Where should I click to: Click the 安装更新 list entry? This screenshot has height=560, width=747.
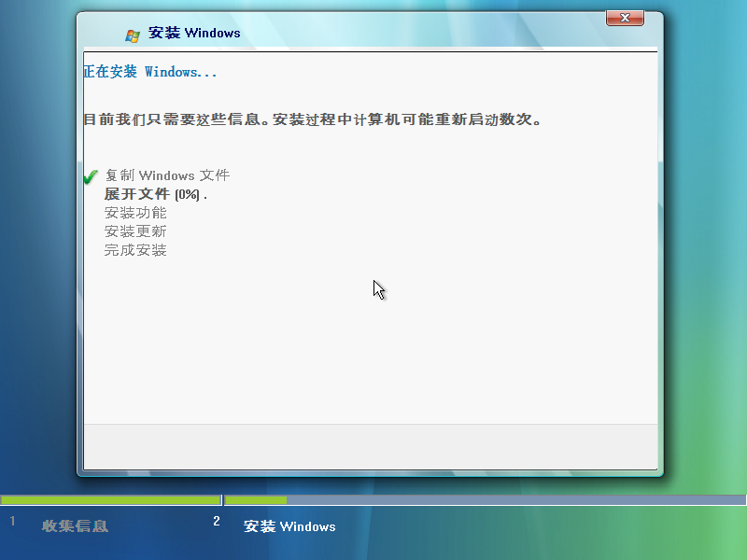134,231
